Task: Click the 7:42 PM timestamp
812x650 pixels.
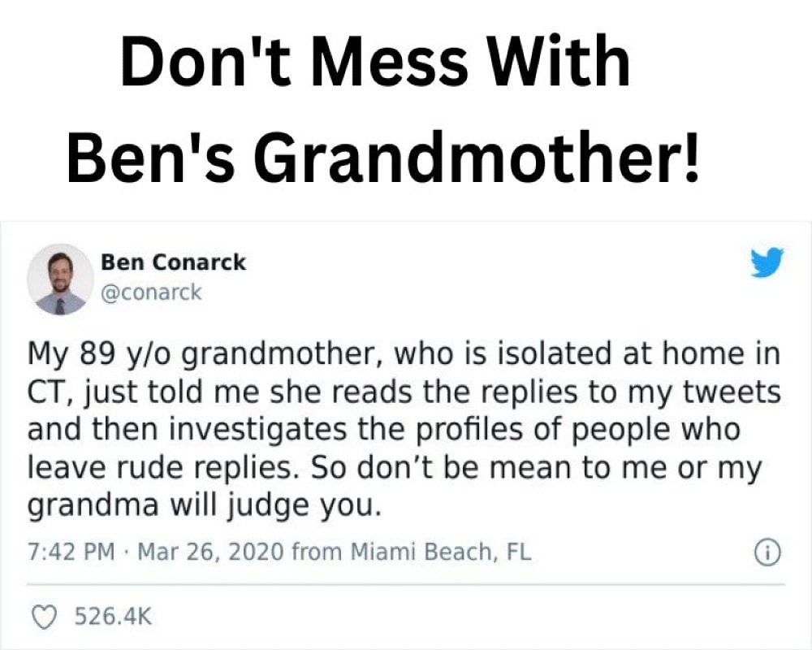Action: pyautogui.click(x=71, y=553)
